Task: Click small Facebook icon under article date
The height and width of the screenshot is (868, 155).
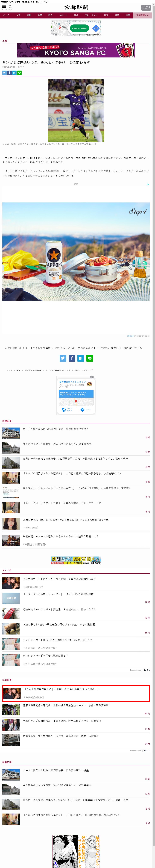Action: 9,72
